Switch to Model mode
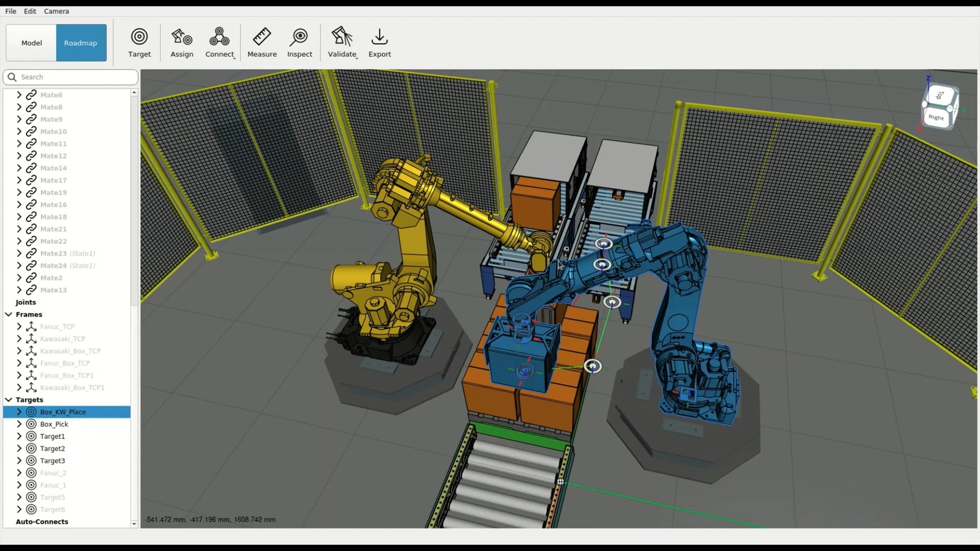 (31, 43)
